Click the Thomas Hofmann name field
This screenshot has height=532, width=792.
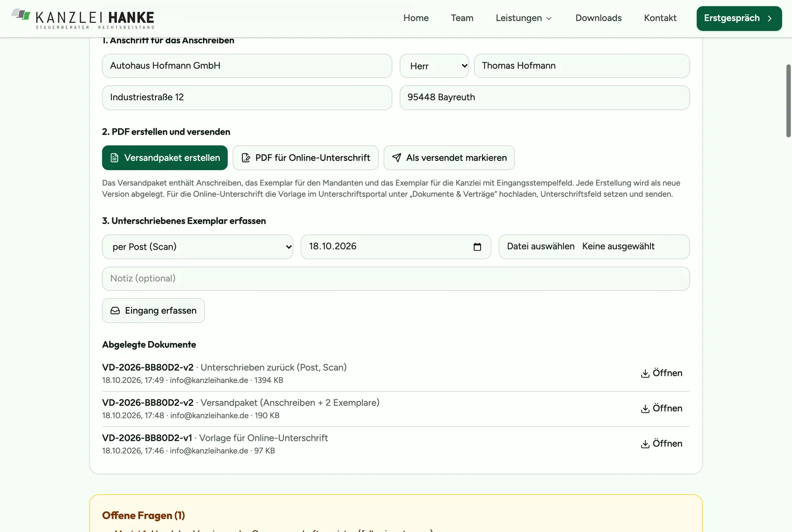point(582,66)
